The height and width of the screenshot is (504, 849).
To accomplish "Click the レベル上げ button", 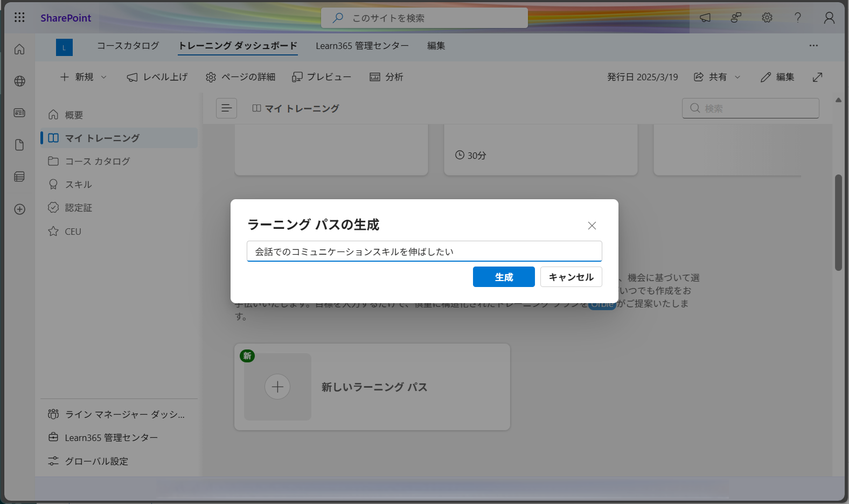I will point(157,77).
